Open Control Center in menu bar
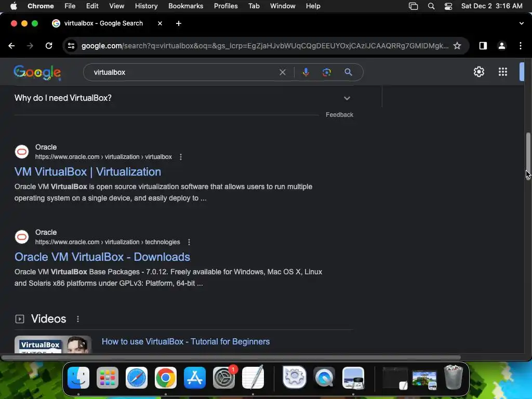532x399 pixels. [x=448, y=6]
